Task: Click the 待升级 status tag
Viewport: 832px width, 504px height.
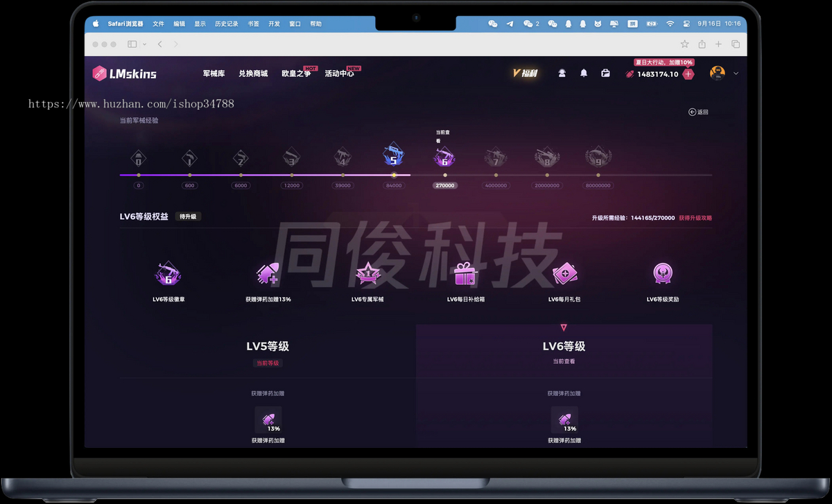Action: click(188, 216)
